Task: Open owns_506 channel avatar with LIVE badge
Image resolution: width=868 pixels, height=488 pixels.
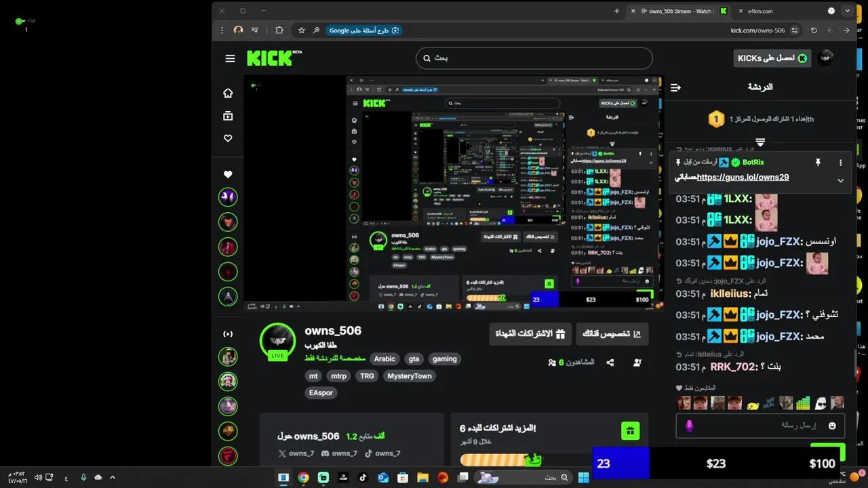Action: click(278, 341)
